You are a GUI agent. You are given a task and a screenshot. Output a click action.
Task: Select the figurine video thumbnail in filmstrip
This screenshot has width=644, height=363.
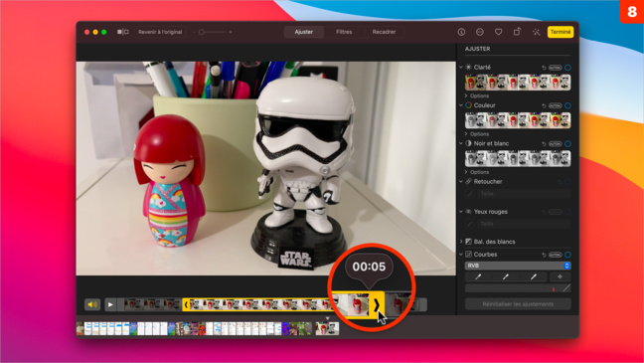[327, 328]
